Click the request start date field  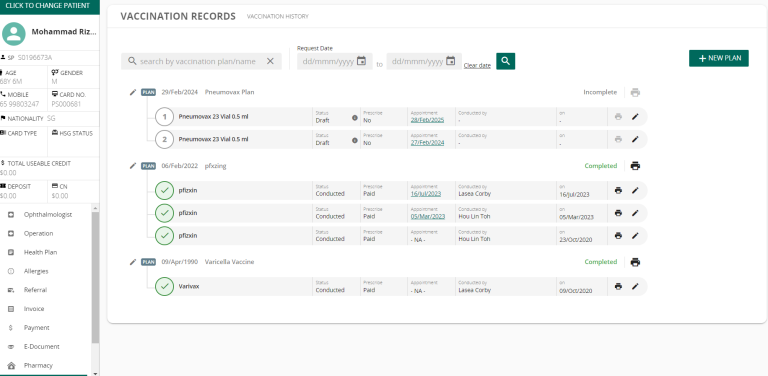coord(335,61)
